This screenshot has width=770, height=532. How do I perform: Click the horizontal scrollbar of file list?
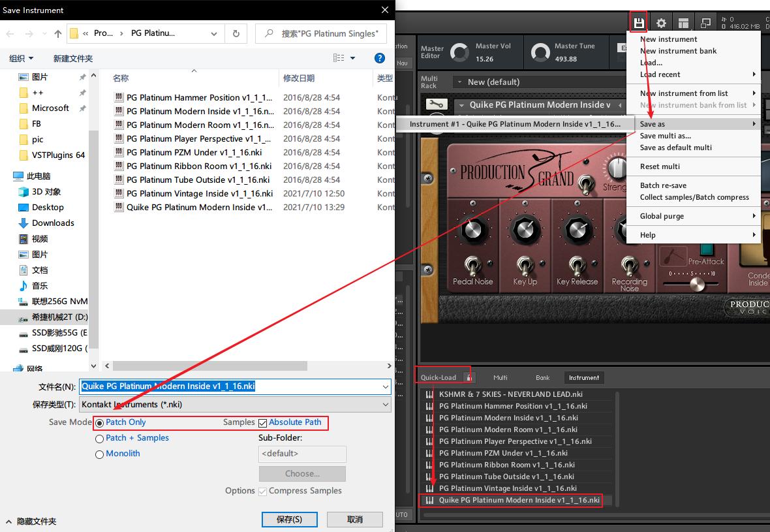click(x=210, y=366)
